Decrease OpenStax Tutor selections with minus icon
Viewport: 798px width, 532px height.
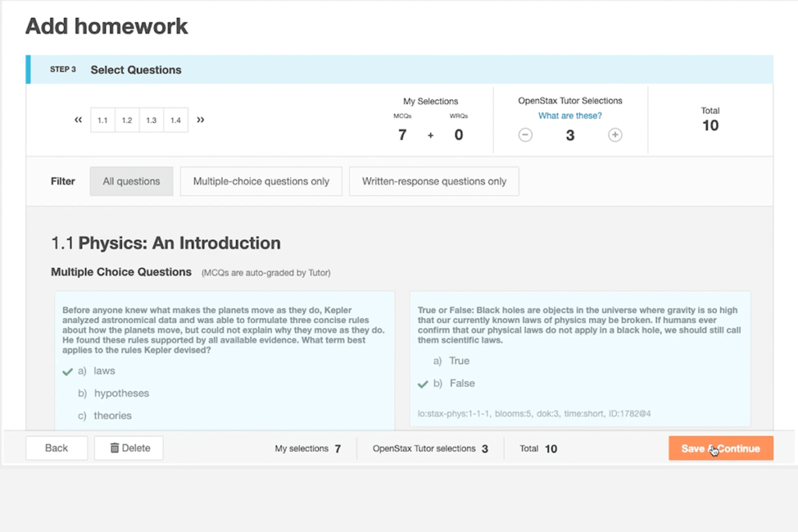click(525, 136)
